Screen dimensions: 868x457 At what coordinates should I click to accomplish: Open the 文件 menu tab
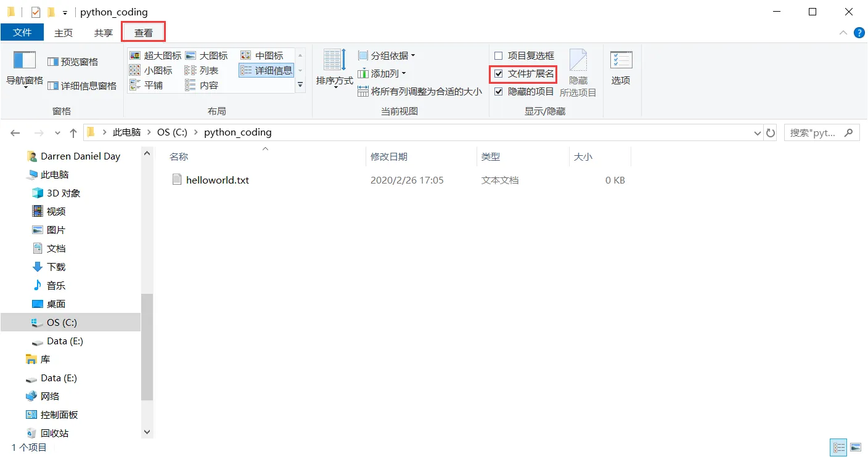[x=22, y=33]
